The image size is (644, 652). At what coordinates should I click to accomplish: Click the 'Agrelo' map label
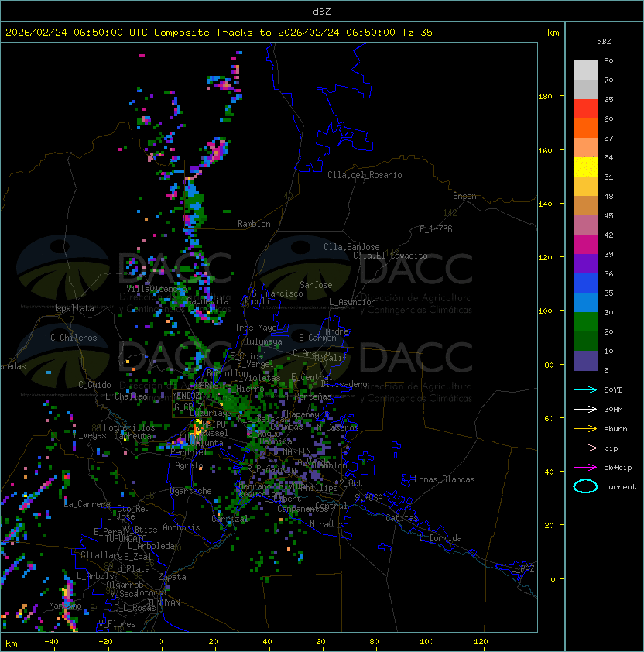pos(189,465)
